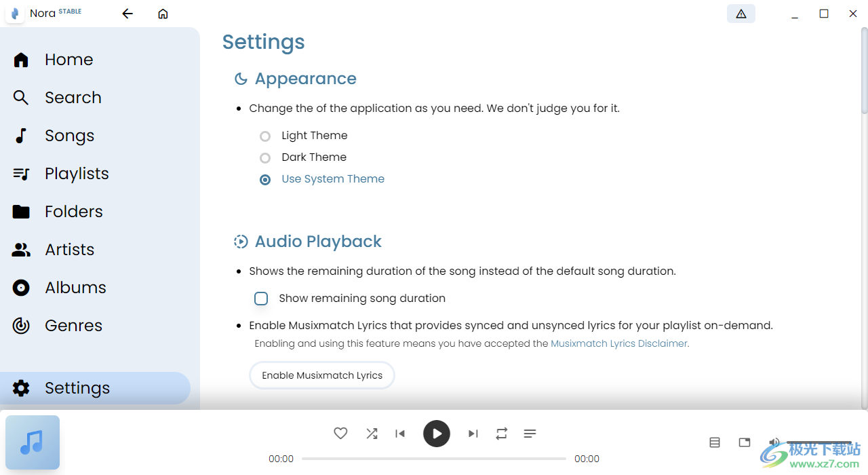Toggle repeat mode icon

(502, 434)
